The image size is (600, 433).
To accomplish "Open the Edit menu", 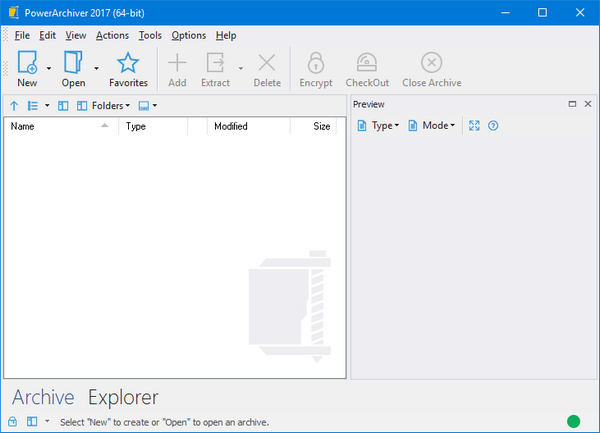I will [47, 36].
